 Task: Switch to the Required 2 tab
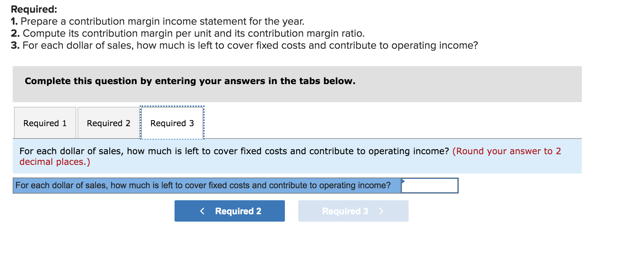tap(108, 123)
